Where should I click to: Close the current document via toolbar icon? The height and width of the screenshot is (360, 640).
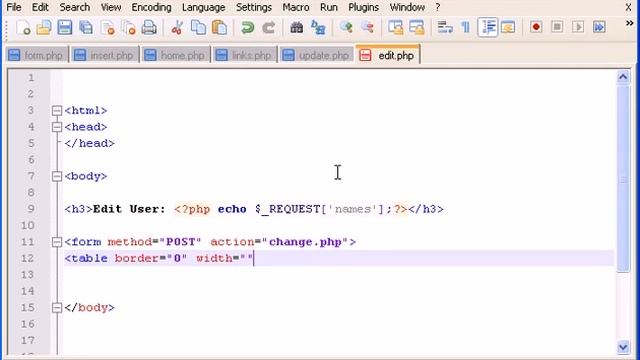click(x=107, y=28)
